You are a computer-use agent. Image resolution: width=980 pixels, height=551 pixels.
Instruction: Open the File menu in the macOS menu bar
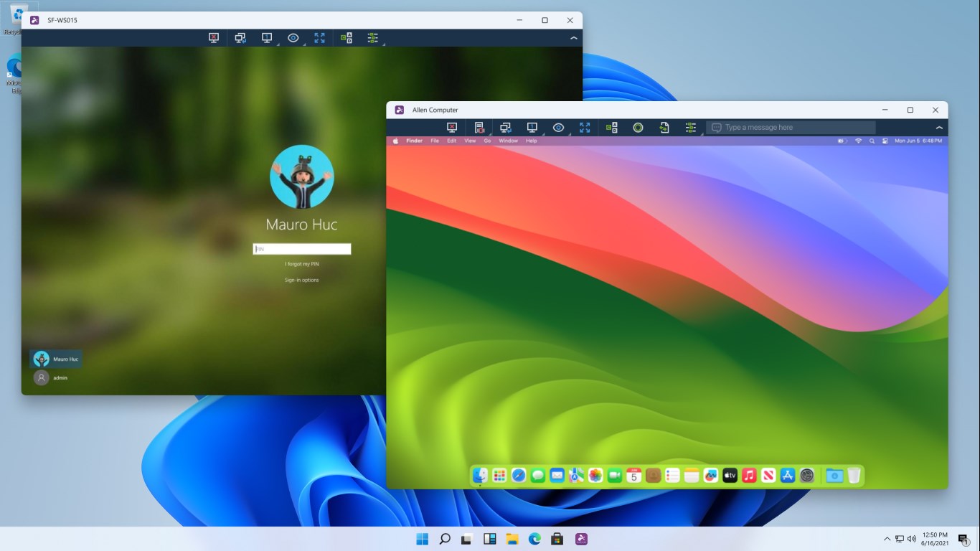pos(434,141)
